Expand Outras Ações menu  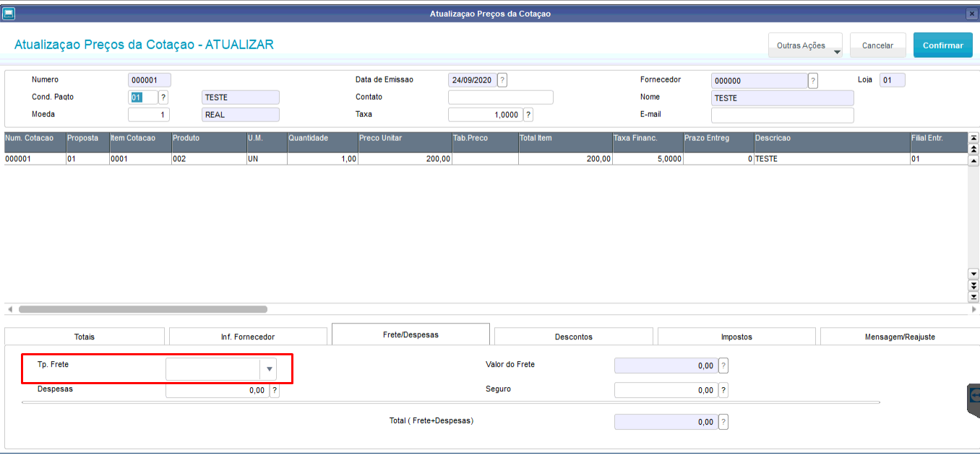805,45
